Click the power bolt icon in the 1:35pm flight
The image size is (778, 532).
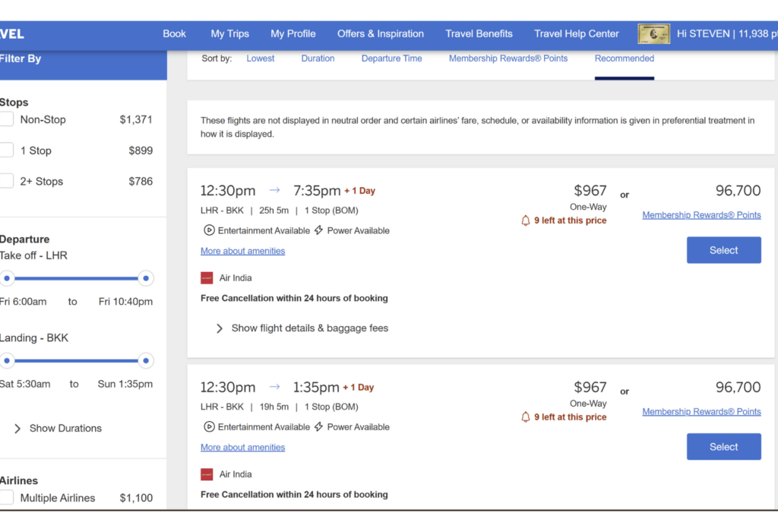[x=318, y=427]
